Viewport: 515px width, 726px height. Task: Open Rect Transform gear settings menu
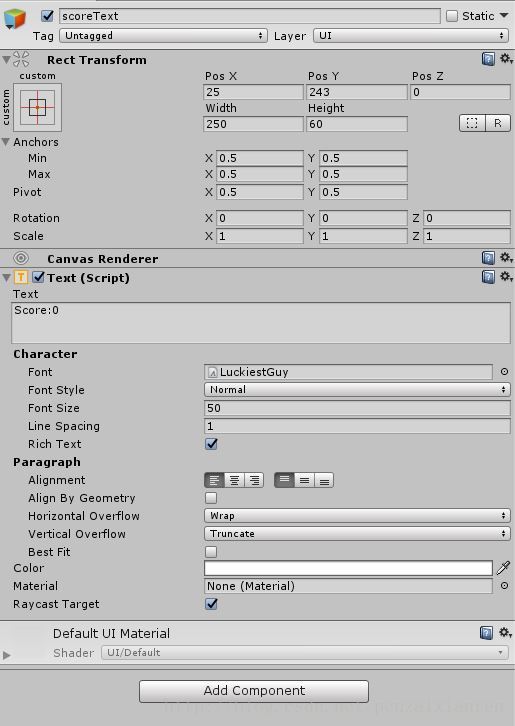coord(506,59)
